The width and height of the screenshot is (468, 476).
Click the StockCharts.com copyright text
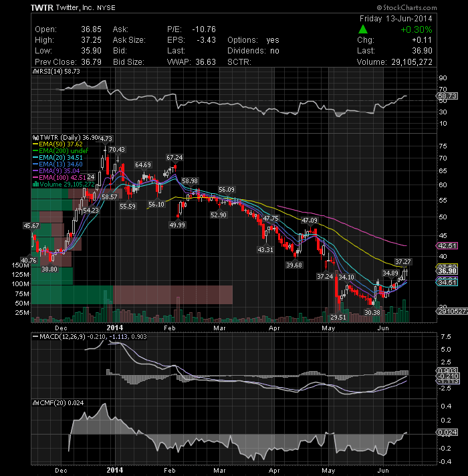pyautogui.click(x=407, y=7)
